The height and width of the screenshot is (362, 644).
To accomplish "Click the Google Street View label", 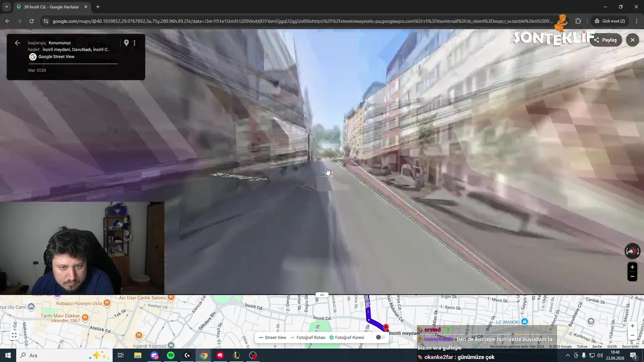I will (56, 57).
